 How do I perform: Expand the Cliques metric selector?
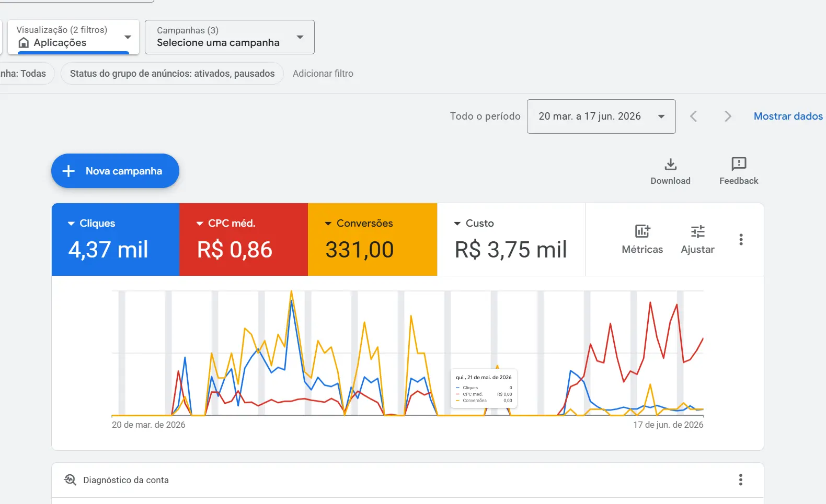click(71, 224)
